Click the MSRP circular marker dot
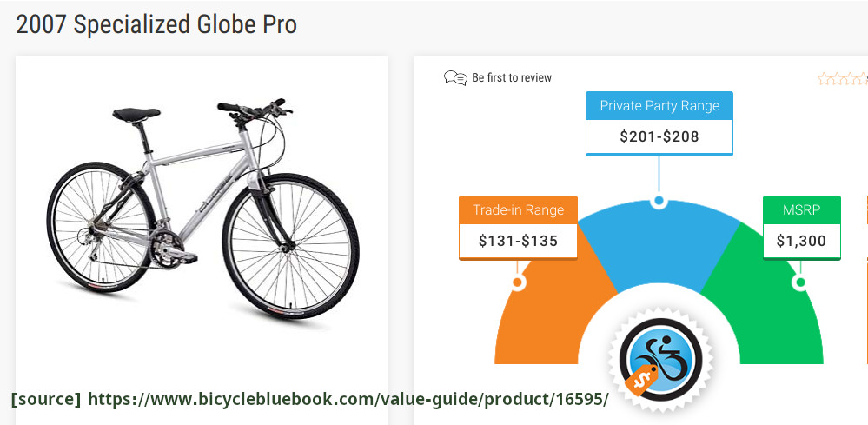The image size is (868, 425). [x=800, y=282]
